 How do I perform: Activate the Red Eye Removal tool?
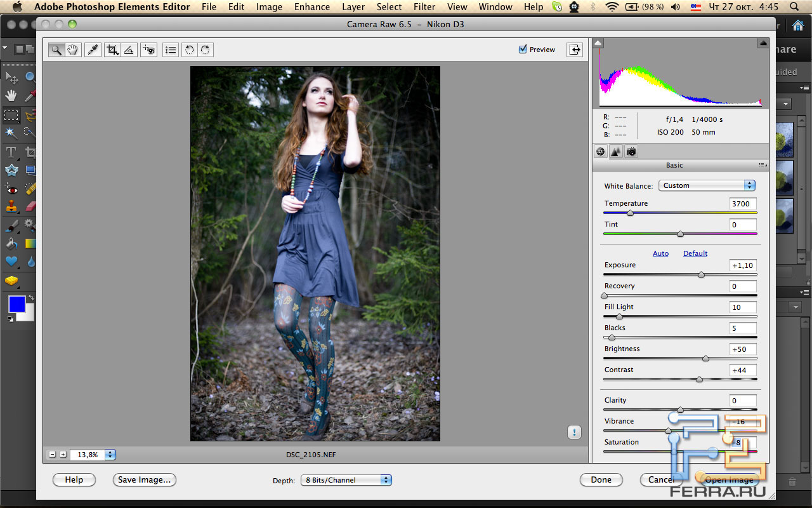click(149, 50)
